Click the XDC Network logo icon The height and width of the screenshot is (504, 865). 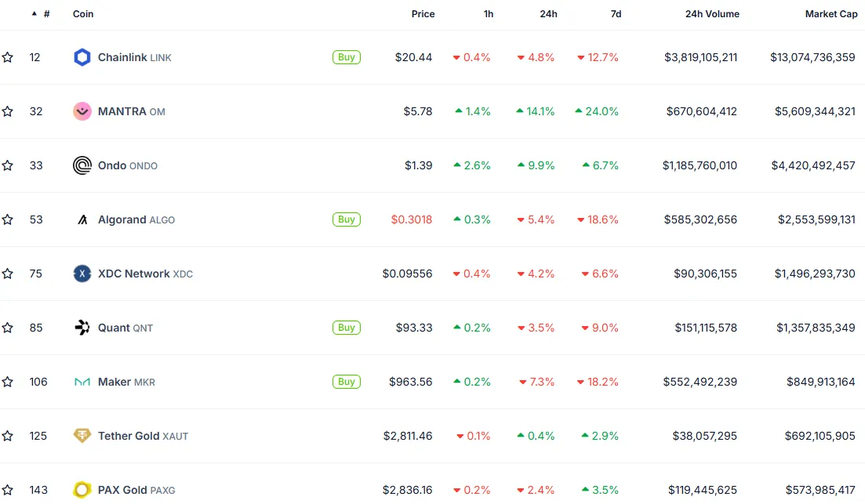(82, 274)
